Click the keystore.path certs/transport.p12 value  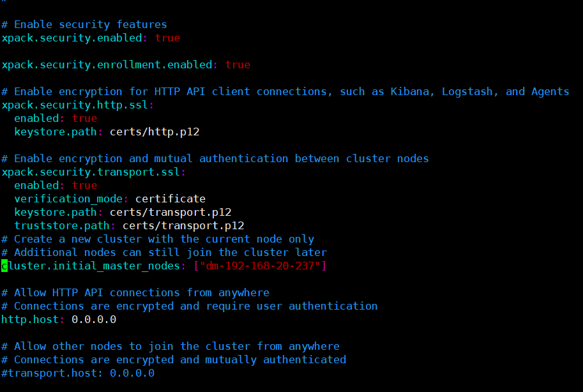coord(170,213)
